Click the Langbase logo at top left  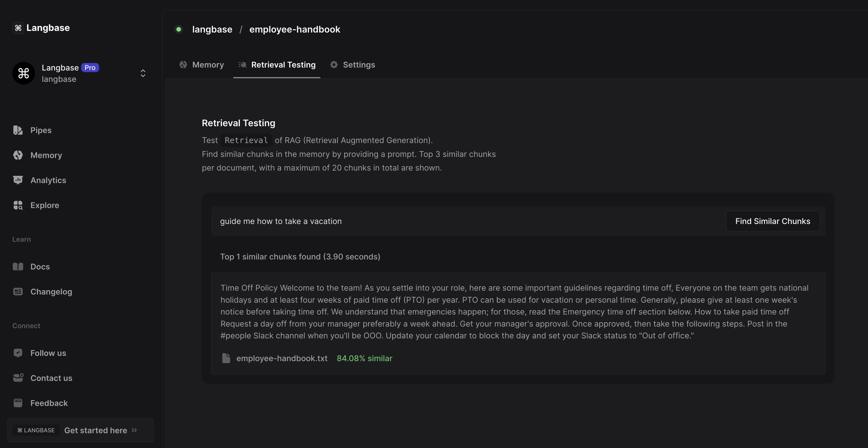pyautogui.click(x=41, y=28)
